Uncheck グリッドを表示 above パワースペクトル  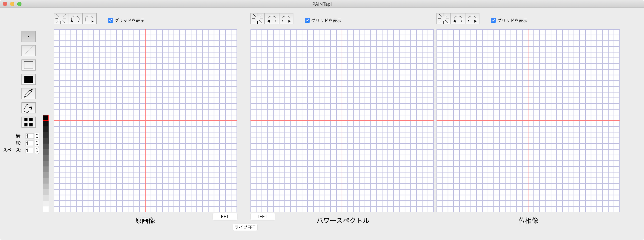pyautogui.click(x=307, y=20)
